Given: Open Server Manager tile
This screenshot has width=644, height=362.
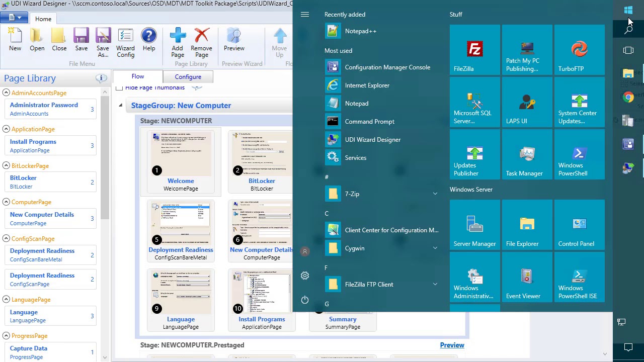Looking at the screenshot, I should 475,225.
